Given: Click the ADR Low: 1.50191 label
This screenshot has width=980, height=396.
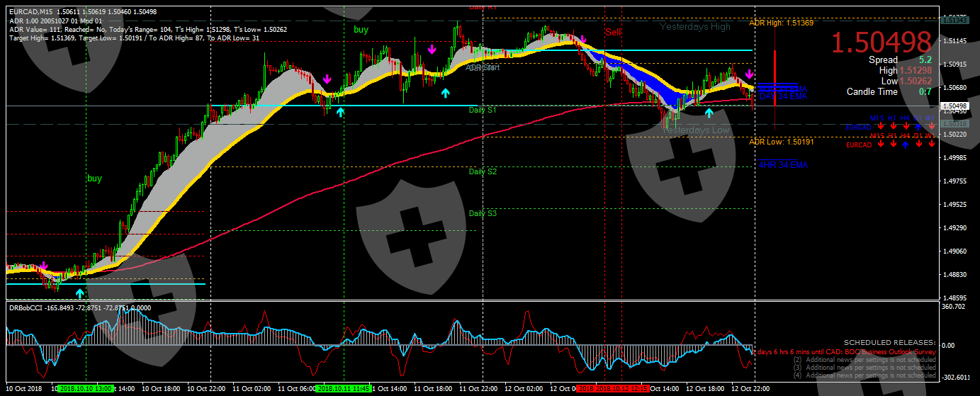Looking at the screenshot, I should [781, 142].
